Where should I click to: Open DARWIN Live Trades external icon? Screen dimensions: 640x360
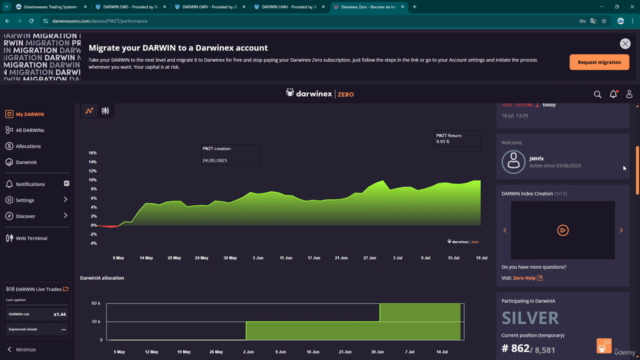tap(66, 289)
